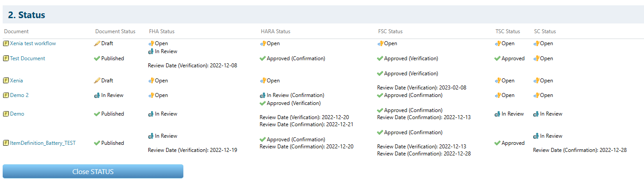
Task: Click the SC Open icon in the Demo 2 row
Action: click(536, 95)
